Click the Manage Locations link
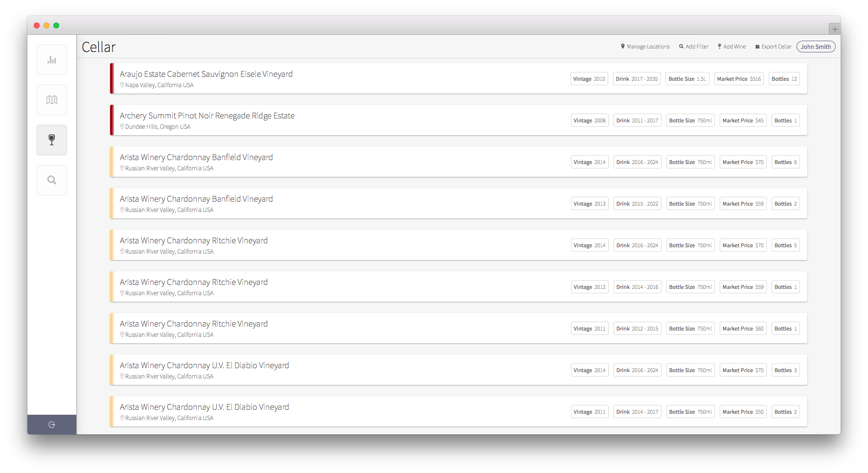The image size is (868, 473). point(645,47)
